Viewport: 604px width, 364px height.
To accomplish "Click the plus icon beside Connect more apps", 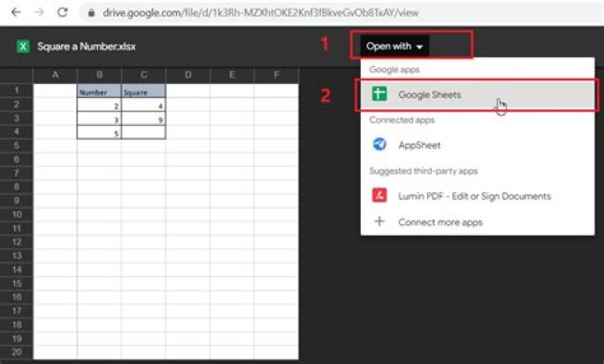I will coord(379,221).
